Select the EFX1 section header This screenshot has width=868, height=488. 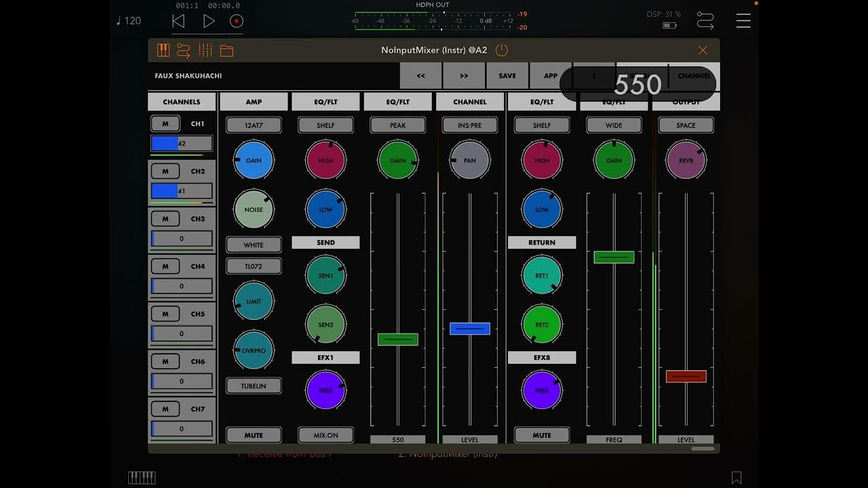click(x=325, y=357)
